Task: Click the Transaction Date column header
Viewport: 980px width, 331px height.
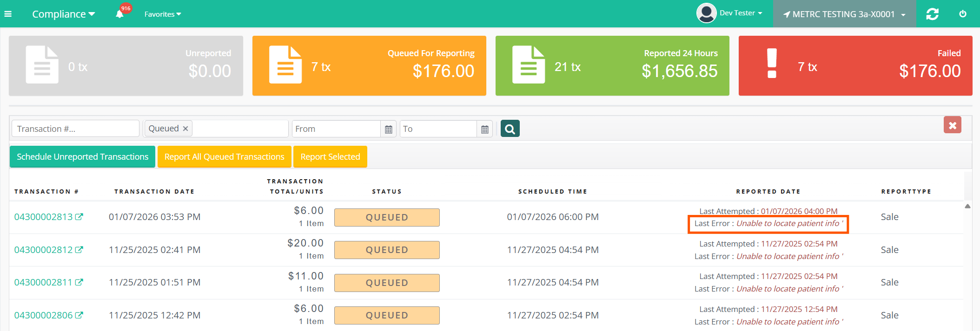Action: pos(154,191)
